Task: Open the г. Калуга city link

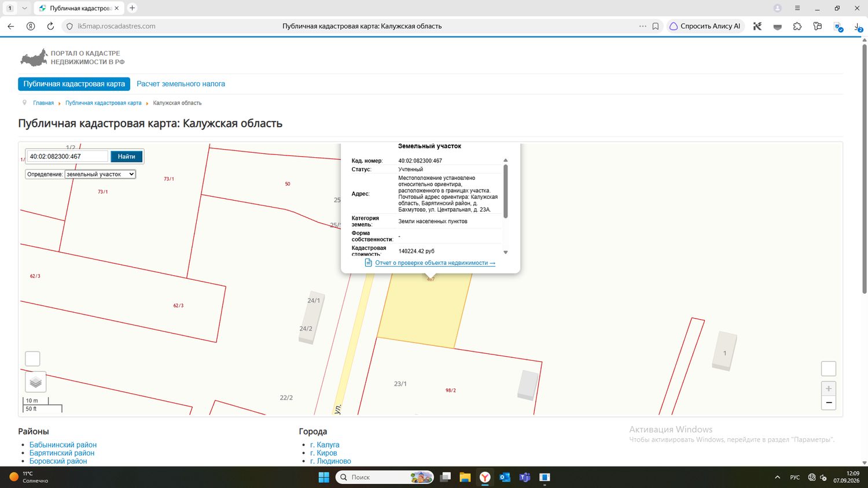Action: coord(325,445)
